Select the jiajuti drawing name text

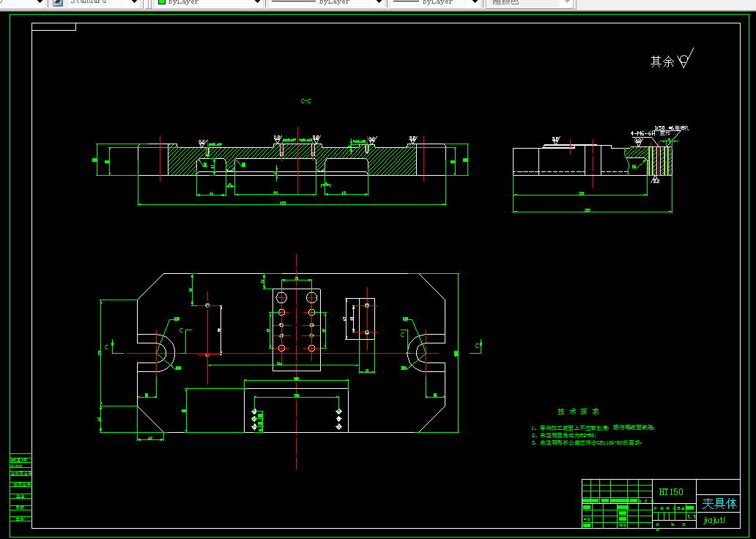click(x=714, y=520)
